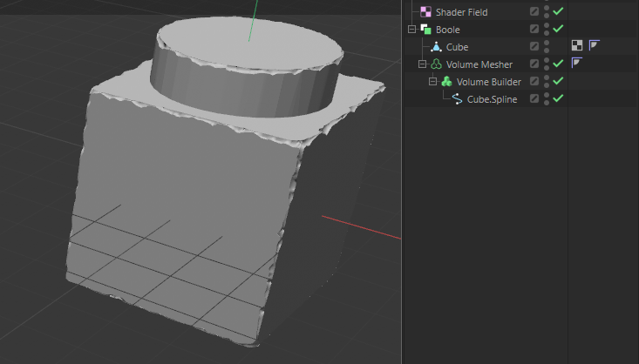Click the Volume Builder object icon
This screenshot has width=639, height=364.
click(x=446, y=82)
